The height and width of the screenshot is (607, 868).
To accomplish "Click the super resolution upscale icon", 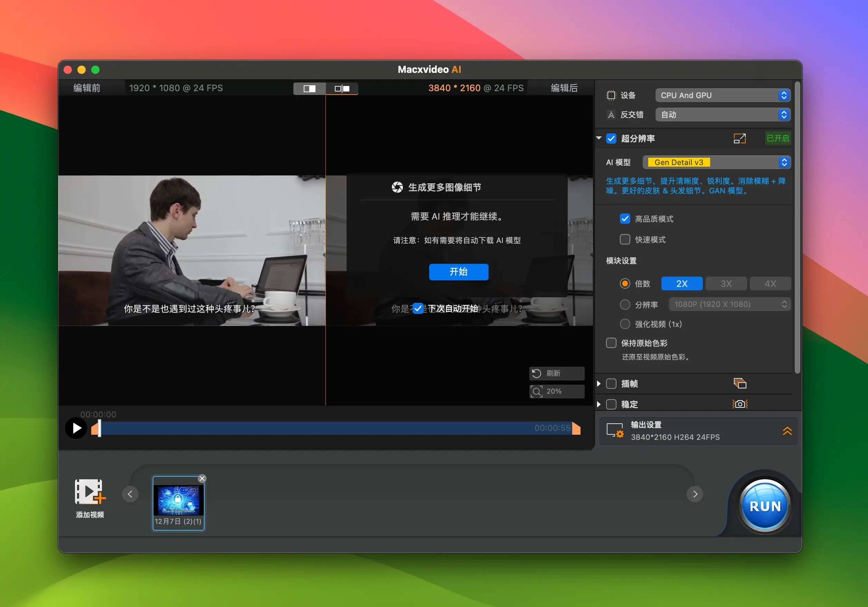I will (x=739, y=138).
